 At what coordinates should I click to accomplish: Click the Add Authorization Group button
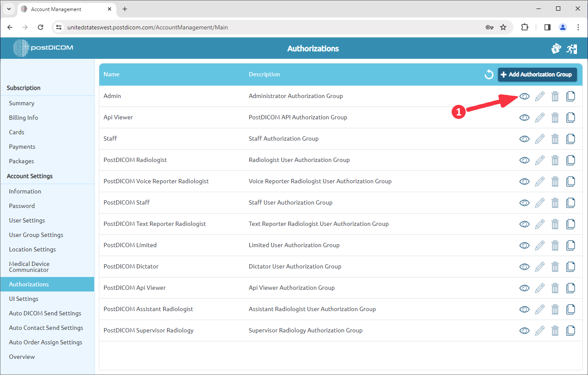click(537, 74)
